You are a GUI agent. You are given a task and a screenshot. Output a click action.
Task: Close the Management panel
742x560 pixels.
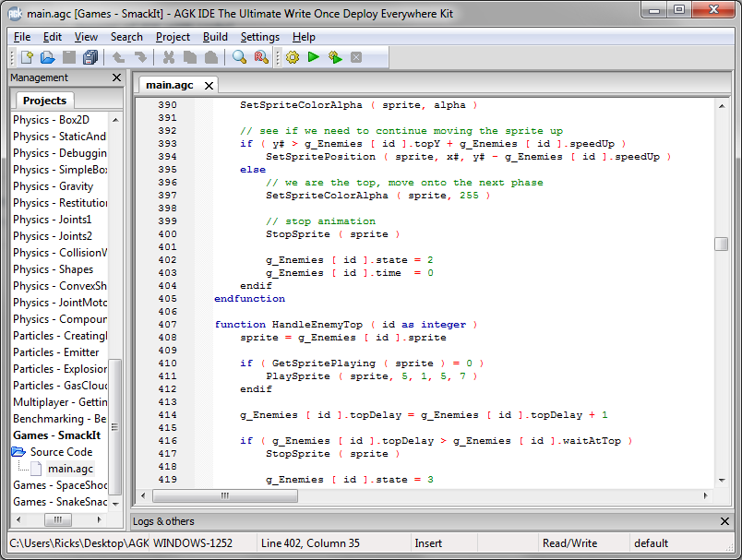(116, 77)
